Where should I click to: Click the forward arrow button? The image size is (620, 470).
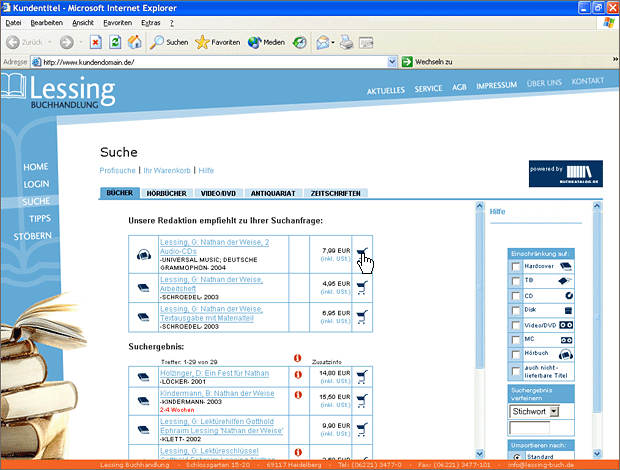[x=66, y=42]
